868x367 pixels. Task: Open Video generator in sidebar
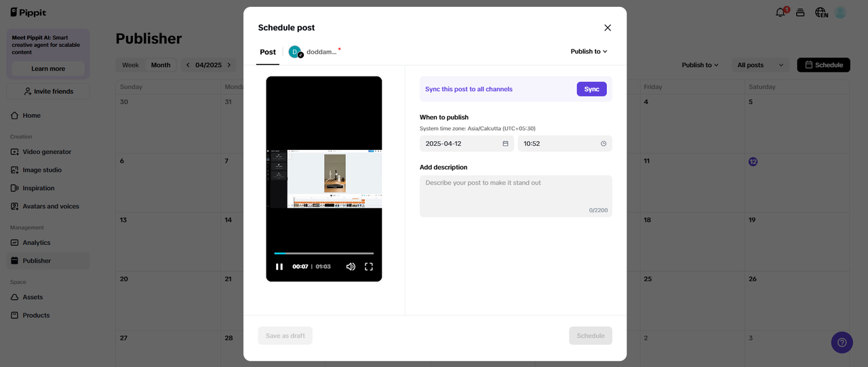(x=48, y=152)
